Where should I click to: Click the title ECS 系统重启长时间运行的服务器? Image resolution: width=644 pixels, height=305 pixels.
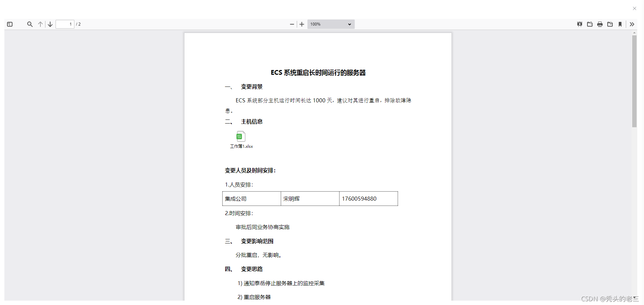[x=318, y=73]
